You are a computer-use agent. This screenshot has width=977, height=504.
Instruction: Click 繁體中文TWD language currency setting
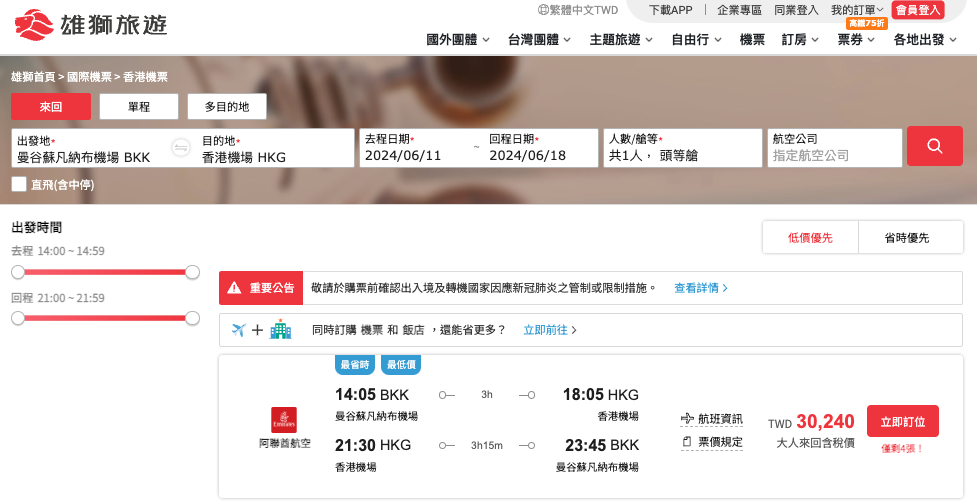[x=578, y=10]
